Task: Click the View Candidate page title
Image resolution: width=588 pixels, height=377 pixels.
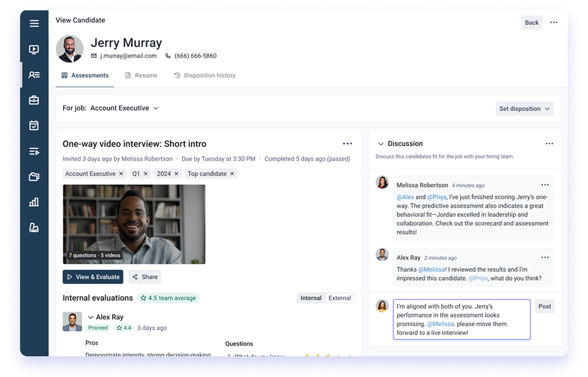Action: pos(80,20)
